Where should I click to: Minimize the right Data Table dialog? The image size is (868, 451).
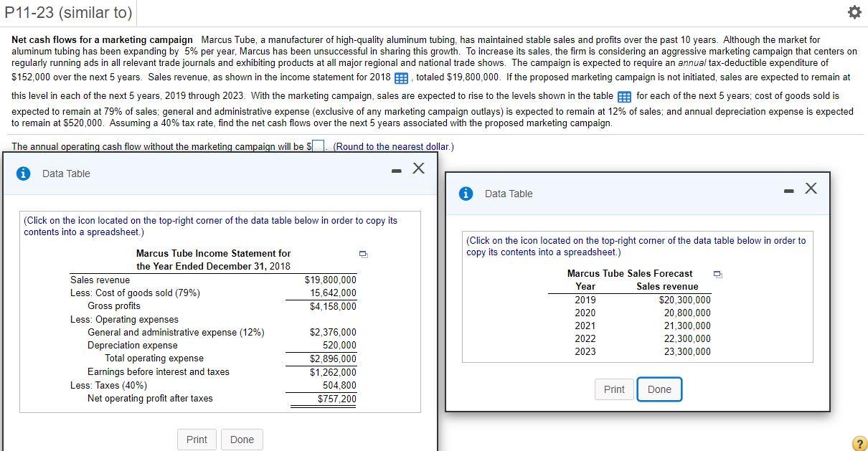pos(788,191)
